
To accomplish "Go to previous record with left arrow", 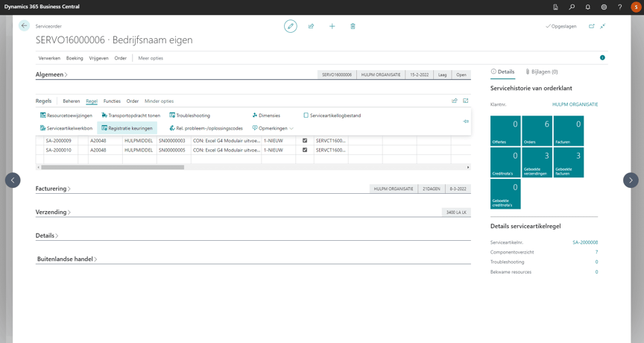I will click(13, 180).
